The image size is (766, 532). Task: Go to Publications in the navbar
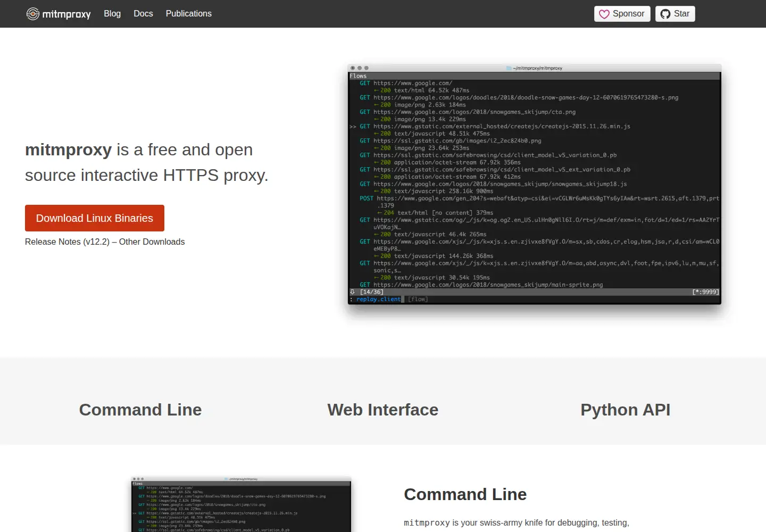pyautogui.click(x=189, y=14)
